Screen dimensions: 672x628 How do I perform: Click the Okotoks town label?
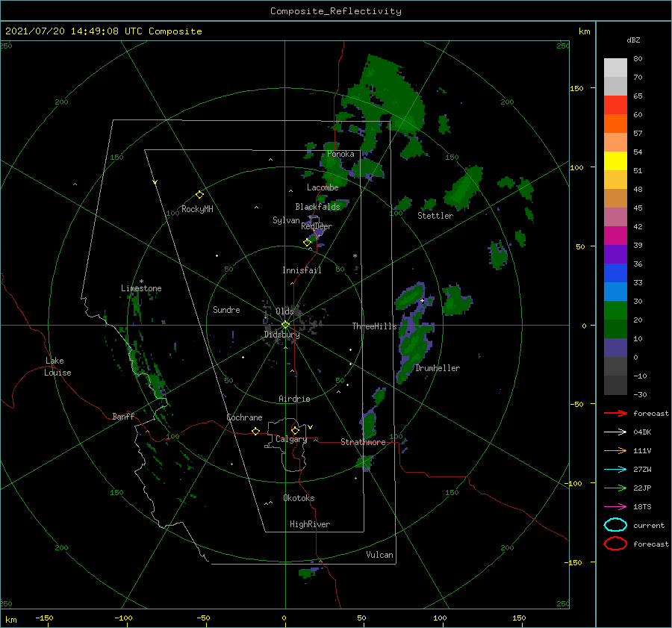pyautogui.click(x=299, y=498)
